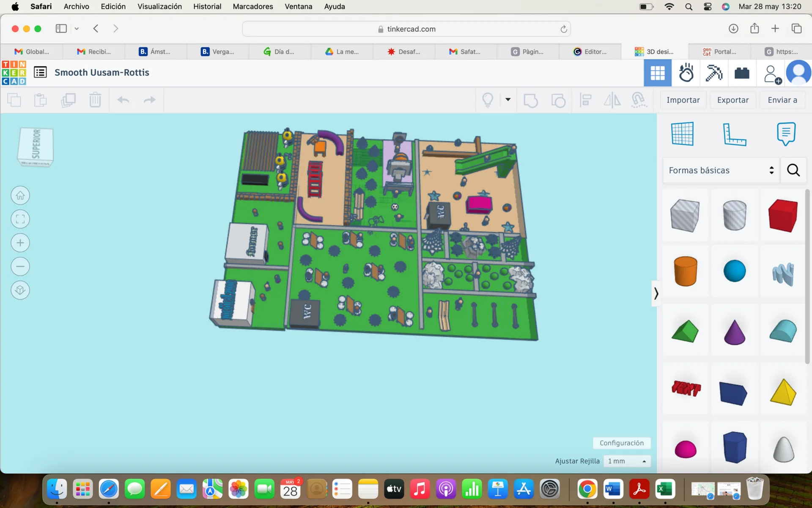
Task: Toggle show all hidden lightbulb icon
Action: click(x=488, y=100)
